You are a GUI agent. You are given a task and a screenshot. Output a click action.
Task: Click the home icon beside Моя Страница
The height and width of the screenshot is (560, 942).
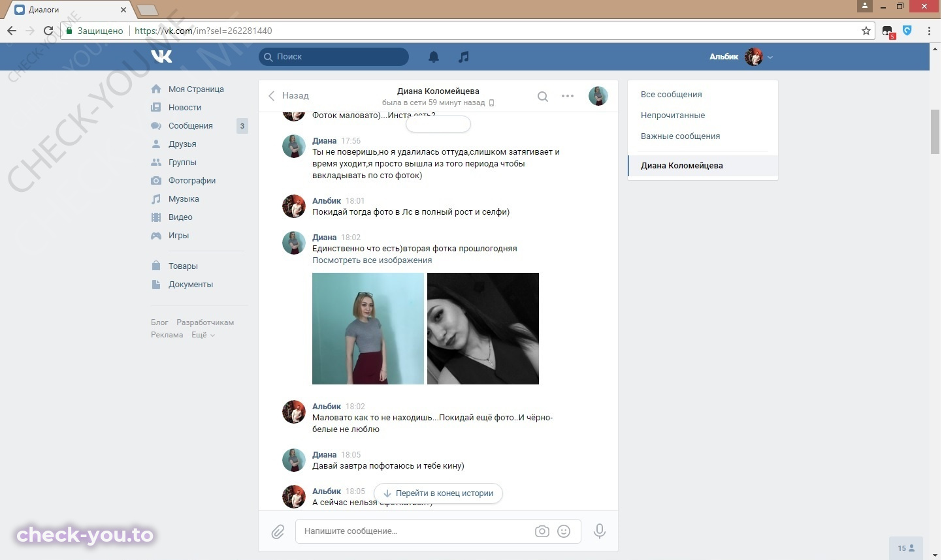156,89
